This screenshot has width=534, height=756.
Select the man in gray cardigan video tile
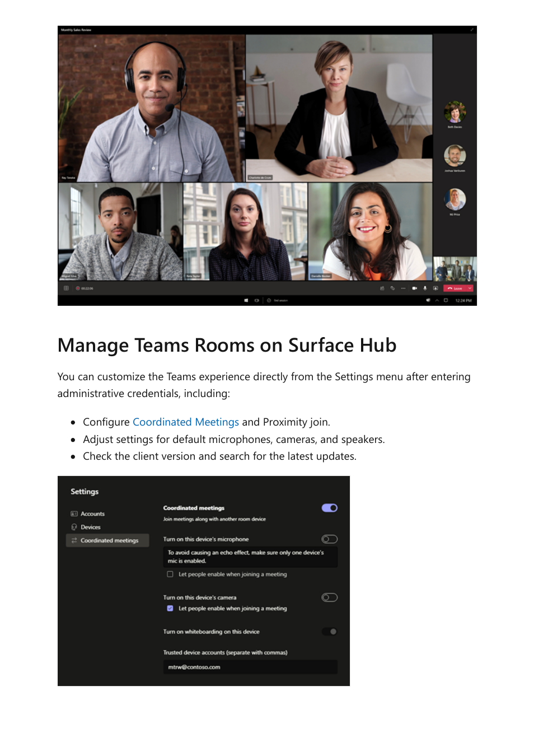(120, 231)
